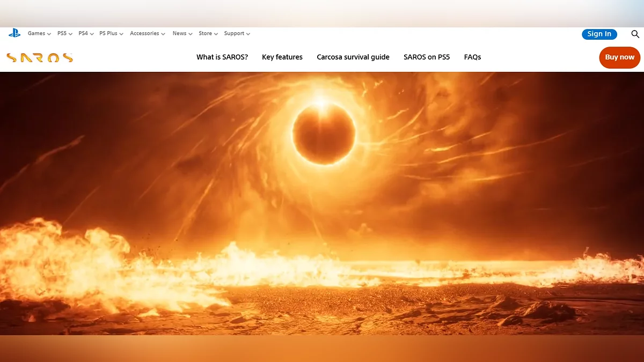The image size is (644, 362).
Task: Expand the Accessories dropdown menu
Action: pyautogui.click(x=148, y=33)
